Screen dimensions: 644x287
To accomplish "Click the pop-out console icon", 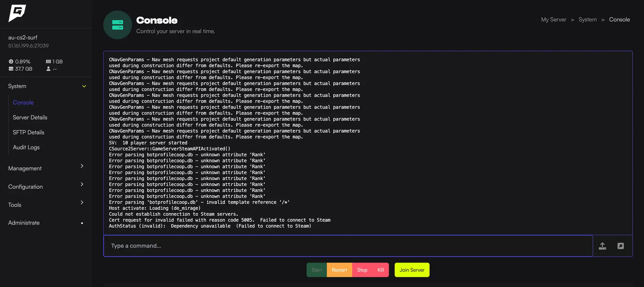I will (621, 246).
